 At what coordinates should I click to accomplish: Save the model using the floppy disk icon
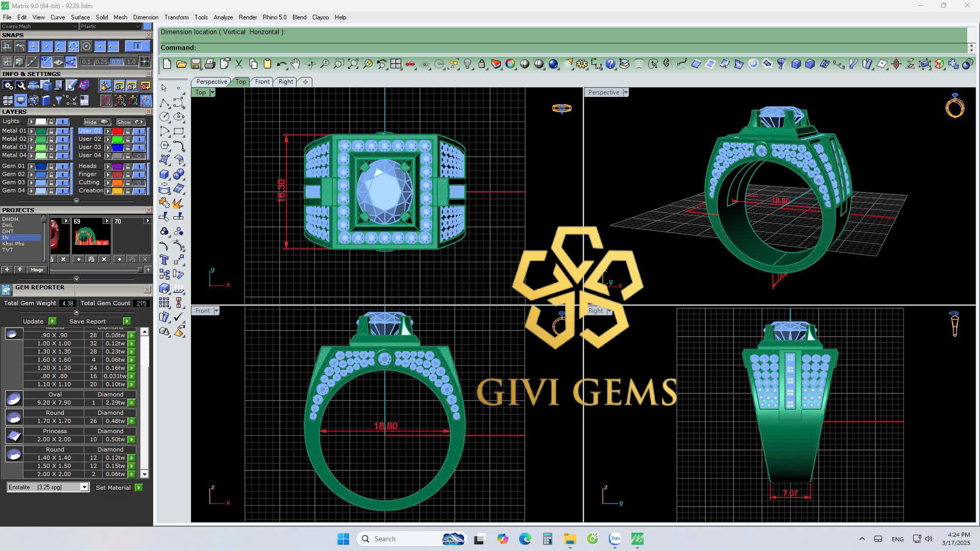(x=195, y=64)
